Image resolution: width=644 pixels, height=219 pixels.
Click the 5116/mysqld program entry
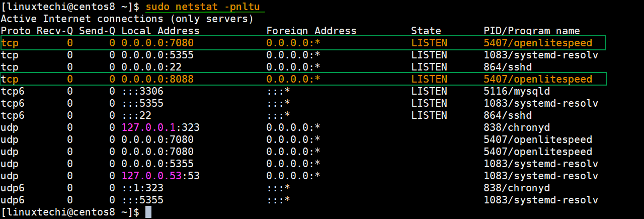point(517,91)
